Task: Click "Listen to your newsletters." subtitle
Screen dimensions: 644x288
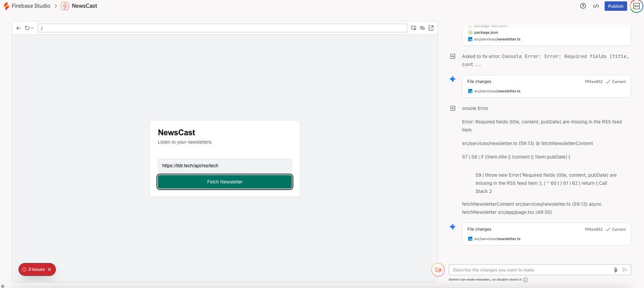Action: coord(185,142)
